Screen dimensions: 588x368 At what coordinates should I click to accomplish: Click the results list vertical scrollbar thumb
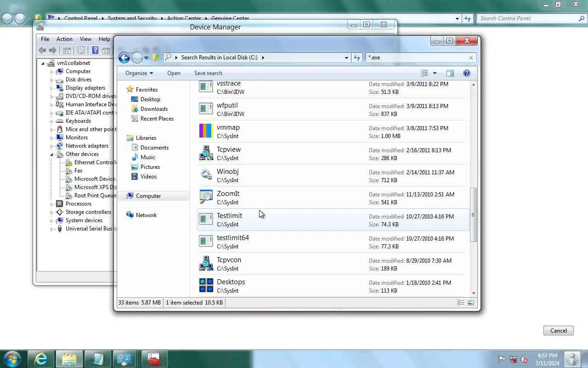(x=473, y=214)
